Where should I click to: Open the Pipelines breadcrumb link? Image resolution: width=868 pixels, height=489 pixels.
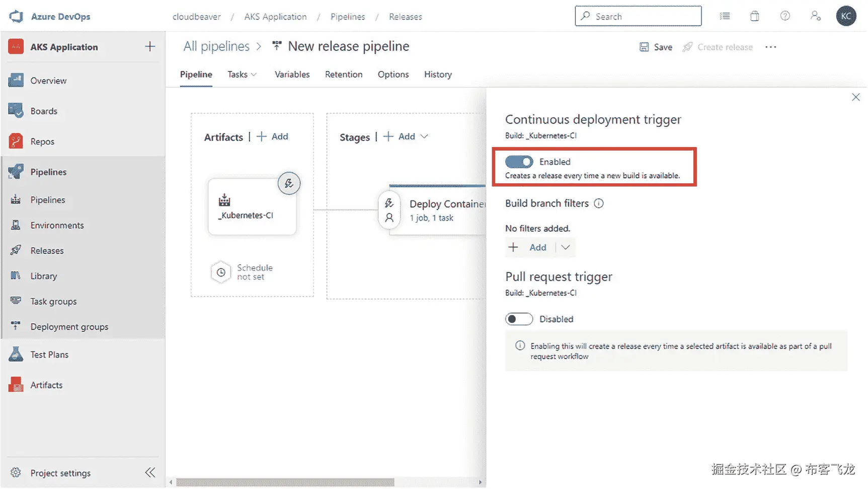tap(348, 17)
